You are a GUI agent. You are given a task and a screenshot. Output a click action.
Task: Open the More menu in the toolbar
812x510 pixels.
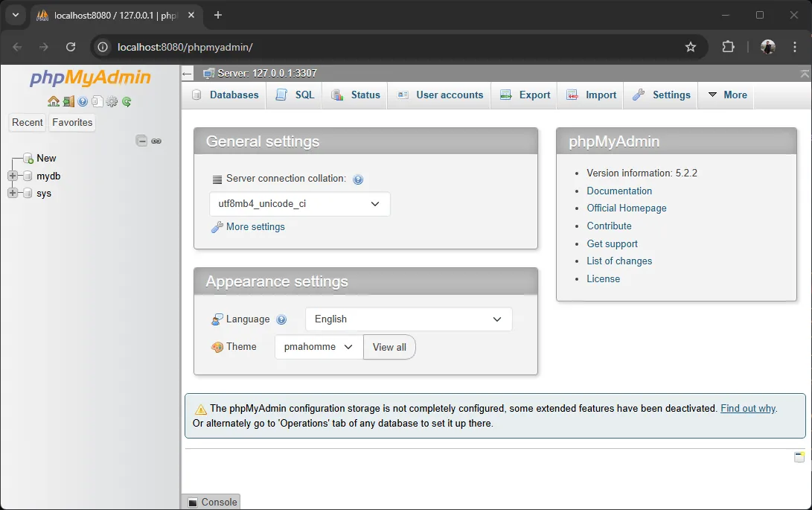[x=726, y=95]
